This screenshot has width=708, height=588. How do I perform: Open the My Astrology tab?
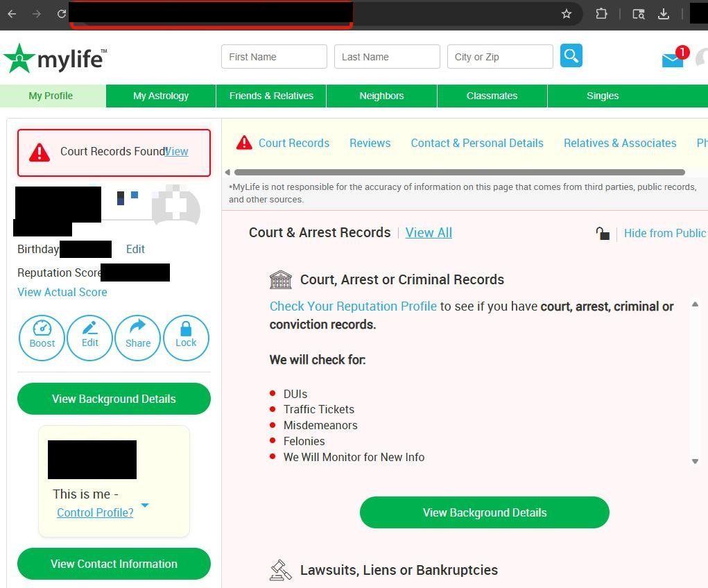[161, 96]
